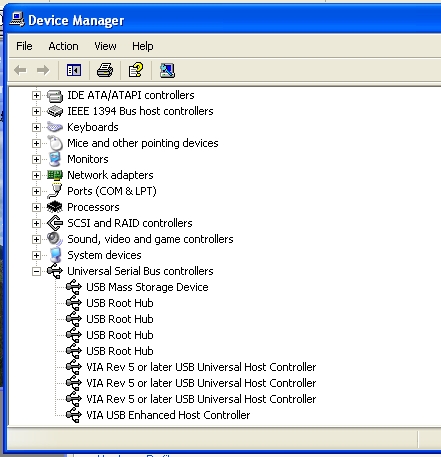Screen dimensions: 441x457
Task: Click the Monitors category icon
Action: (55, 159)
